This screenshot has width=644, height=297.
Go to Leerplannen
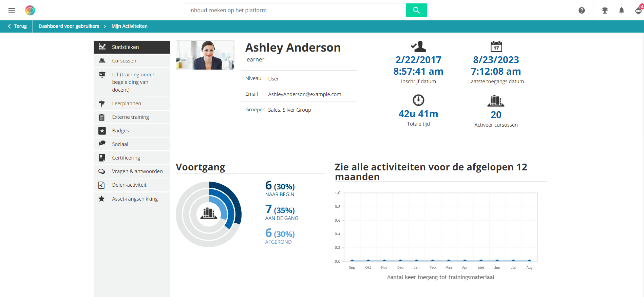[132, 104]
